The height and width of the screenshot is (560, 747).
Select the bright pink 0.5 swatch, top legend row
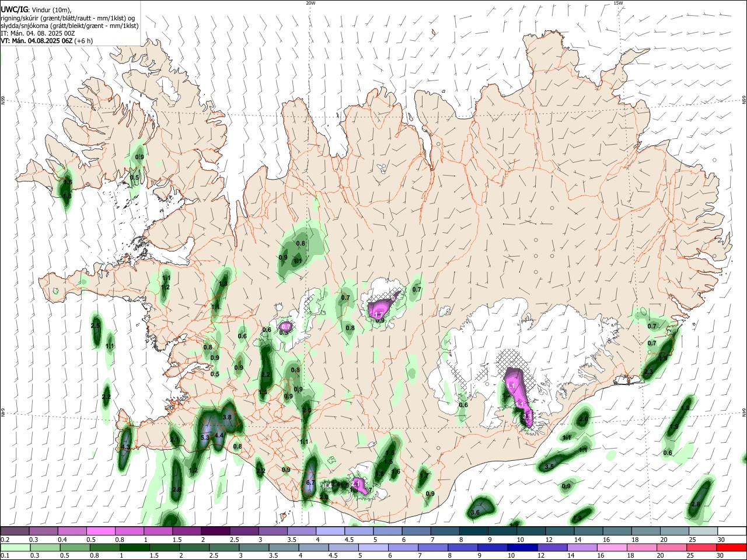(x=100, y=531)
